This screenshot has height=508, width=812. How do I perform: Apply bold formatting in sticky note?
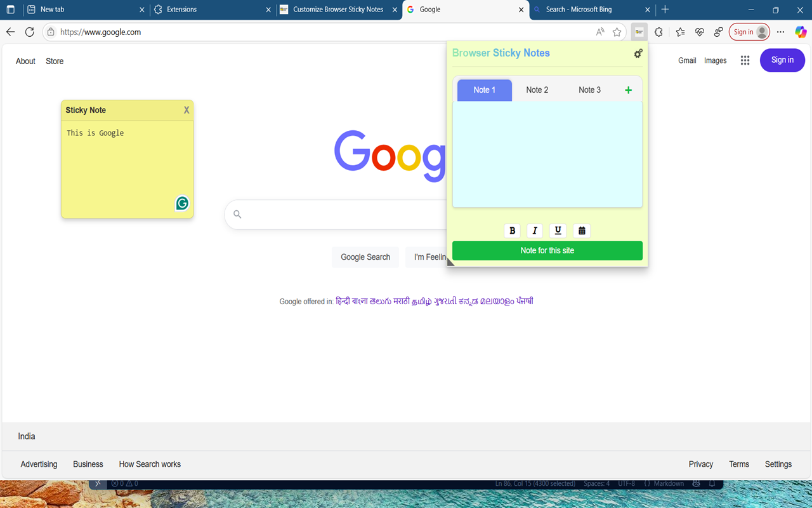[512, 231]
